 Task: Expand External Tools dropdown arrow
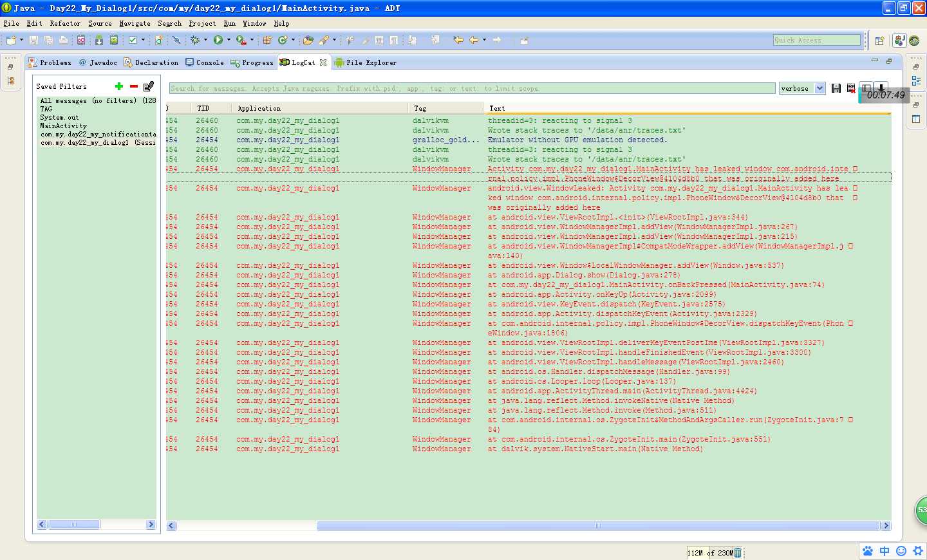click(252, 40)
